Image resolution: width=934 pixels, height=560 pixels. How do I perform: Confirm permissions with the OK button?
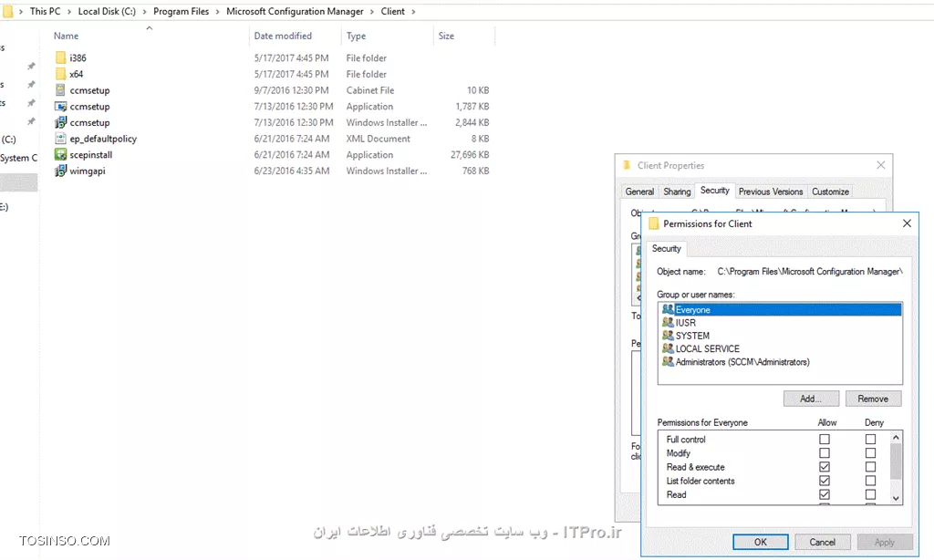click(x=761, y=542)
